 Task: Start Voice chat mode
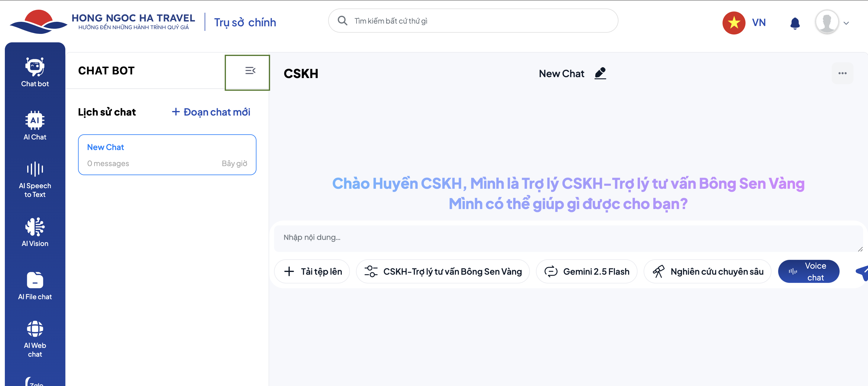point(808,271)
